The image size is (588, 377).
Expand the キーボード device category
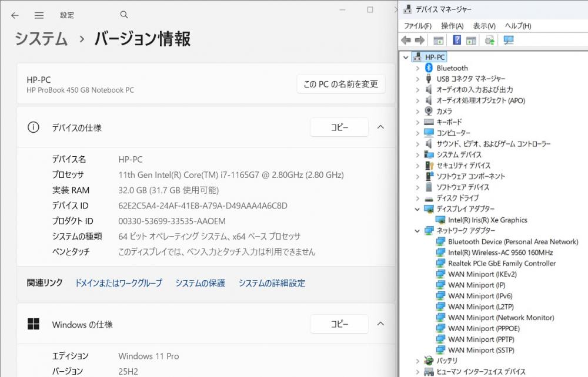417,122
